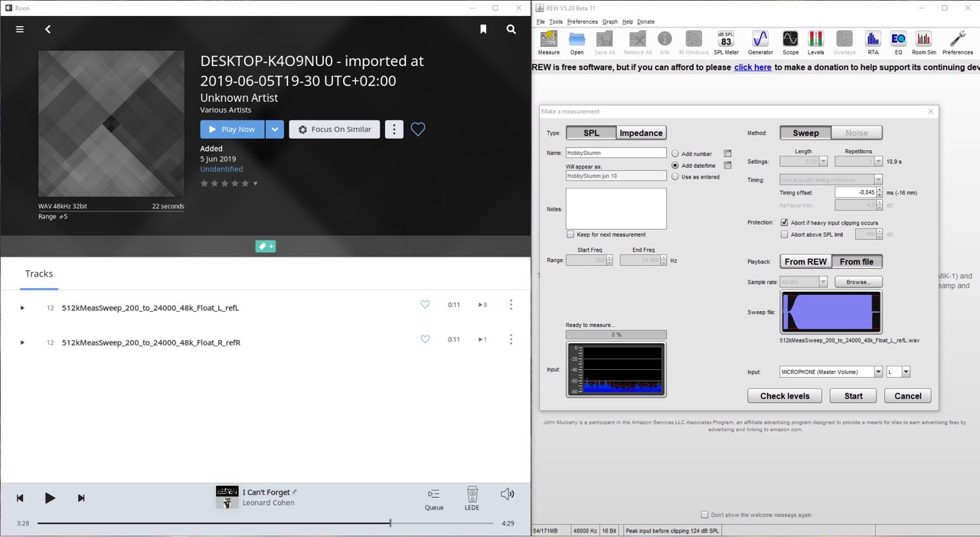
Task: Expand first track L_refL arrow
Action: tap(22, 308)
